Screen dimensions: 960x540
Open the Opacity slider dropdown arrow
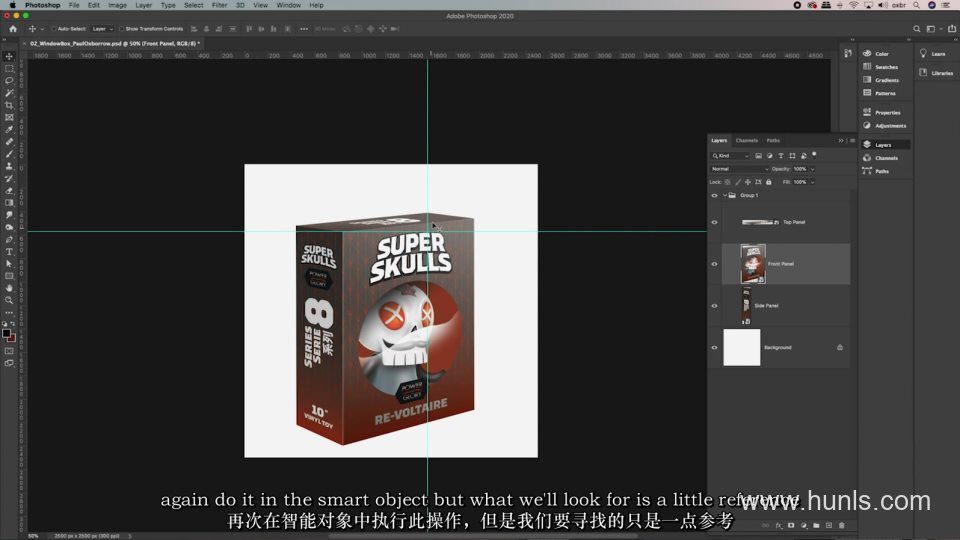812,169
